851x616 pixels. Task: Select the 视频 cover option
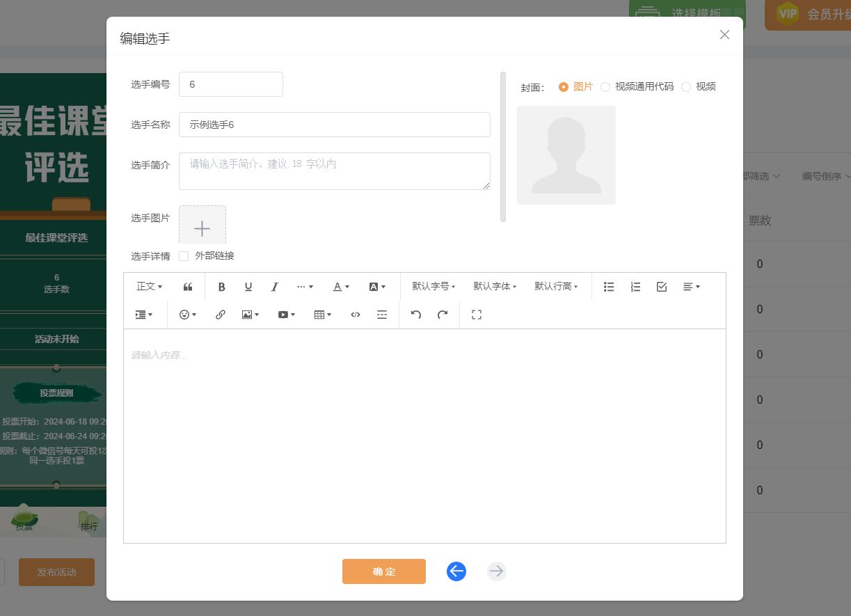[x=686, y=86]
